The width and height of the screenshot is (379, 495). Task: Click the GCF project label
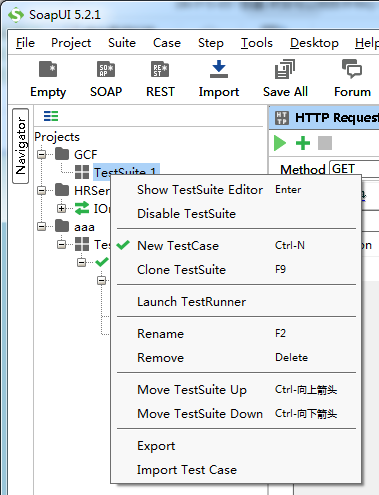tap(86, 155)
